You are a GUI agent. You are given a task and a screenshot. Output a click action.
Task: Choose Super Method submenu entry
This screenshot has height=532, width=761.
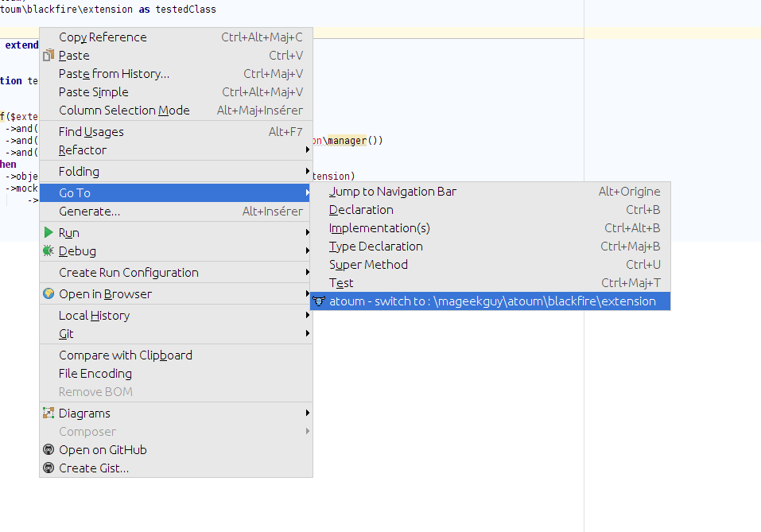coord(490,265)
